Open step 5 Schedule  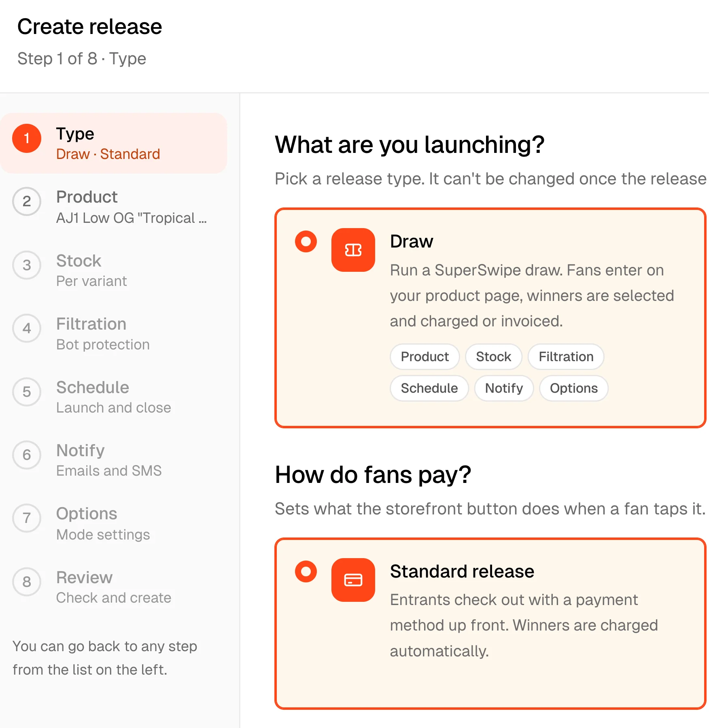tap(114, 397)
